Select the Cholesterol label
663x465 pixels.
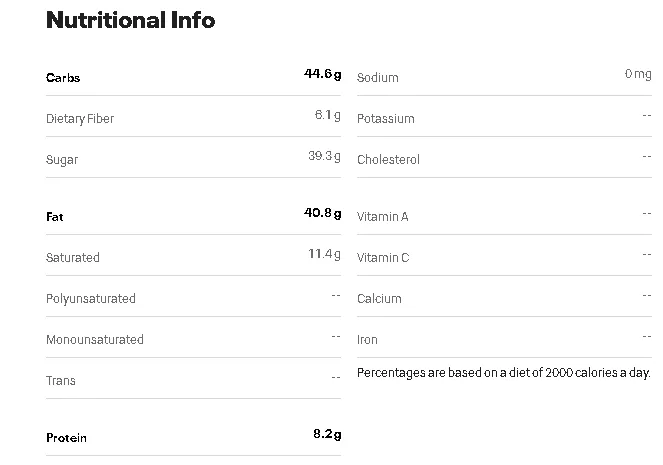388,160
